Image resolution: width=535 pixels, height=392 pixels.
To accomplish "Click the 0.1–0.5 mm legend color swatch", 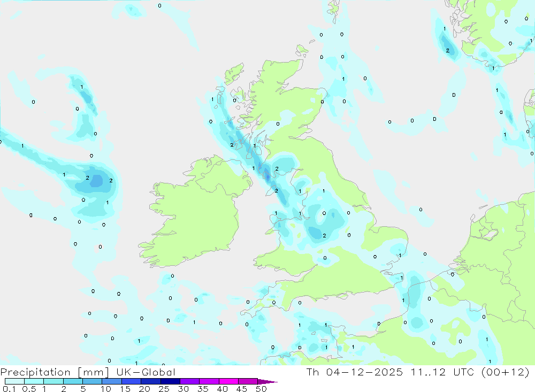I will pyautogui.click(x=14, y=381).
